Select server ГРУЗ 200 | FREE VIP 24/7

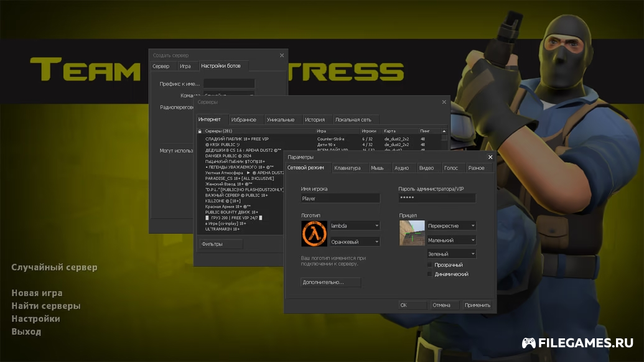[x=234, y=218]
